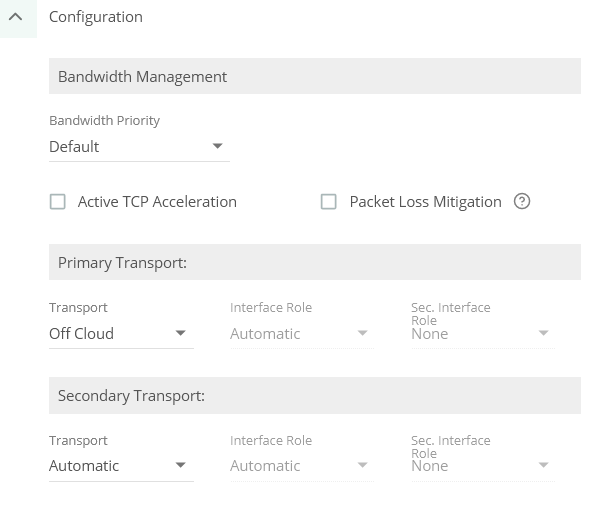Tick the Packet Loss Mitigation checkbox
592x508 pixels.
point(328,202)
